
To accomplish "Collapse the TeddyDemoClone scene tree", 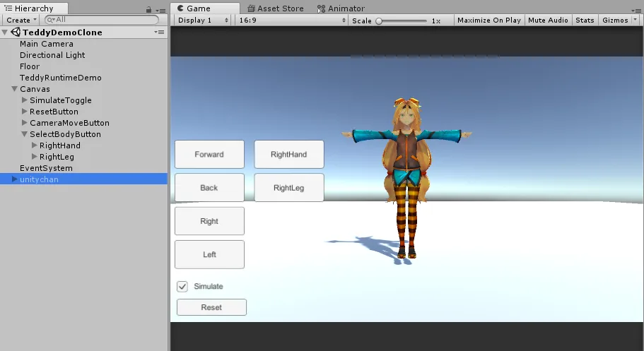I will [5, 32].
